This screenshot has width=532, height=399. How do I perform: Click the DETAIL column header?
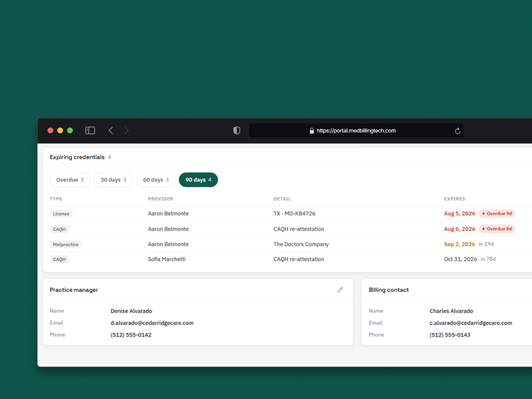tap(282, 199)
